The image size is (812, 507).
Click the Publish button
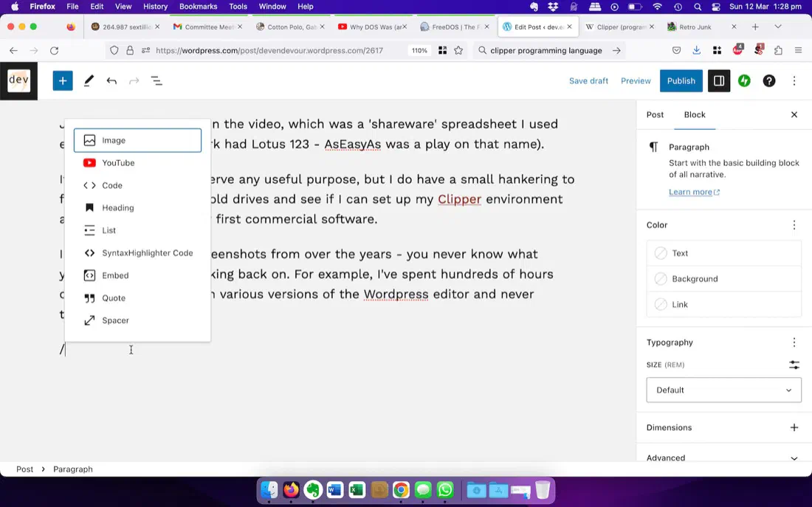pyautogui.click(x=681, y=80)
